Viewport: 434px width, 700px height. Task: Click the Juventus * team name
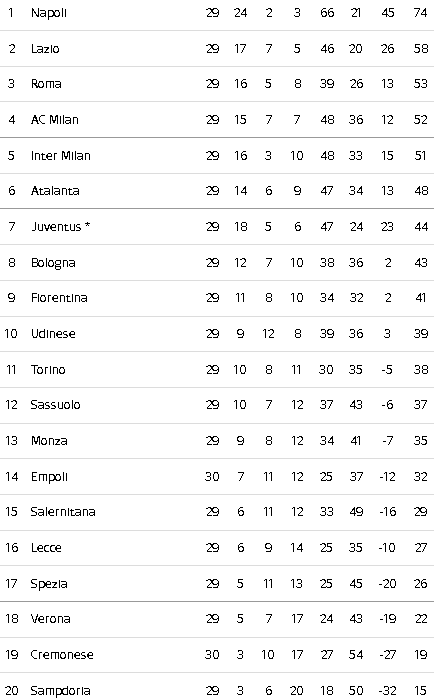(61, 226)
